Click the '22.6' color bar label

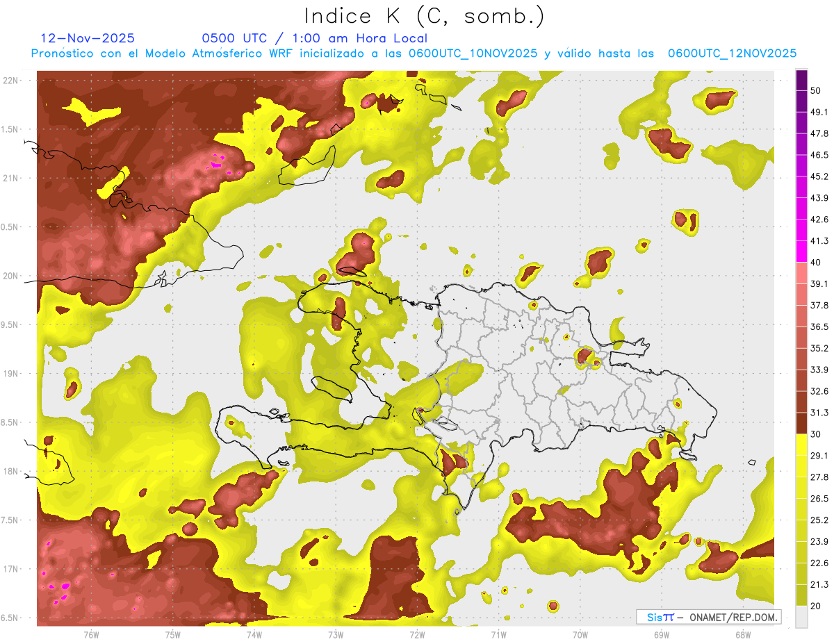[819, 563]
